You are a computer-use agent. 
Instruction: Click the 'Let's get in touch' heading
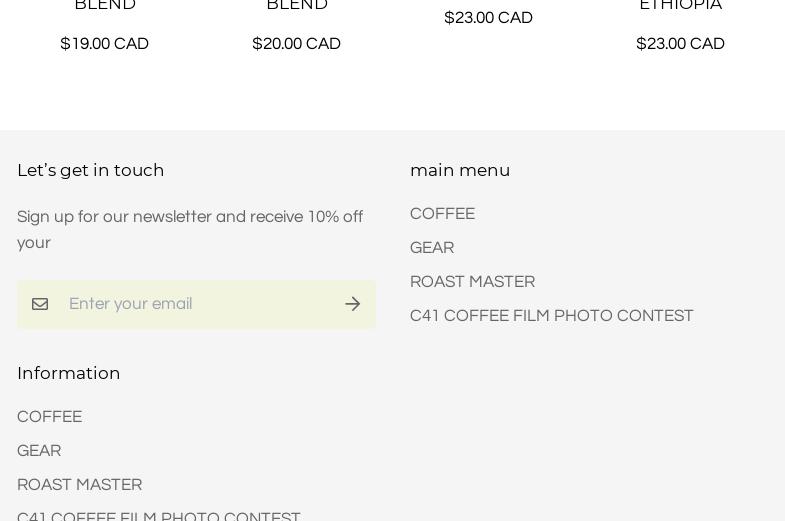(90, 170)
